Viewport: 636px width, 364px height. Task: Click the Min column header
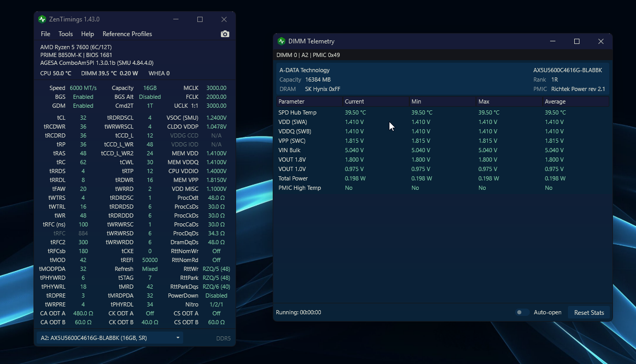click(x=443, y=101)
